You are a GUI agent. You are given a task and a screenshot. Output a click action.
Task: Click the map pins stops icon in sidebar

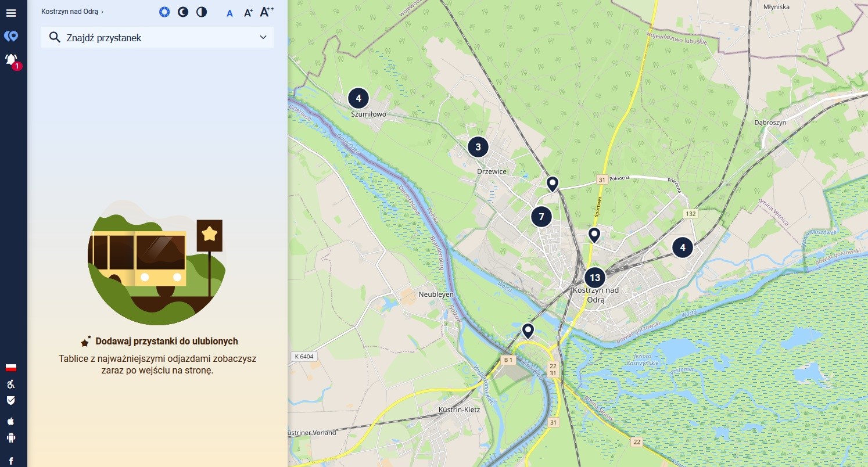[10, 37]
